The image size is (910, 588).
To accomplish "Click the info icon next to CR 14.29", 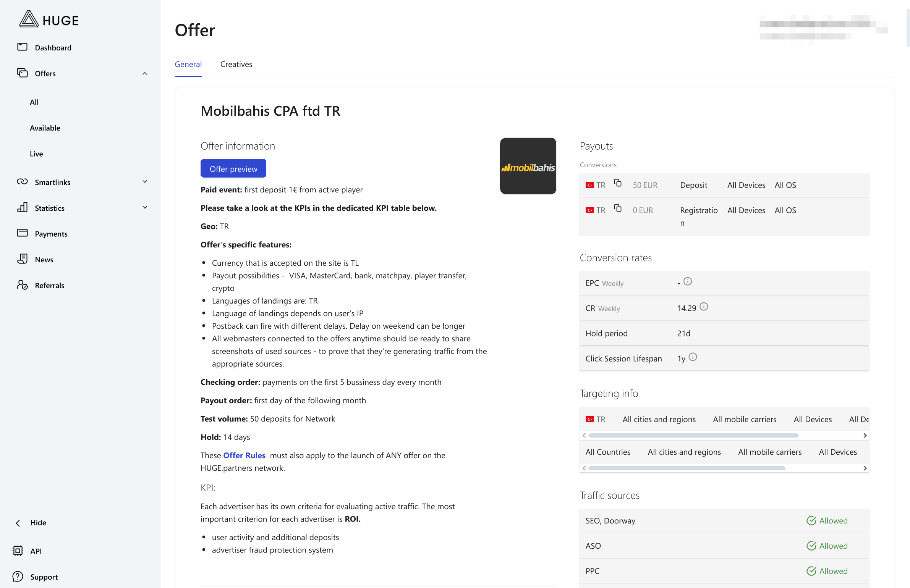I will pos(704,307).
